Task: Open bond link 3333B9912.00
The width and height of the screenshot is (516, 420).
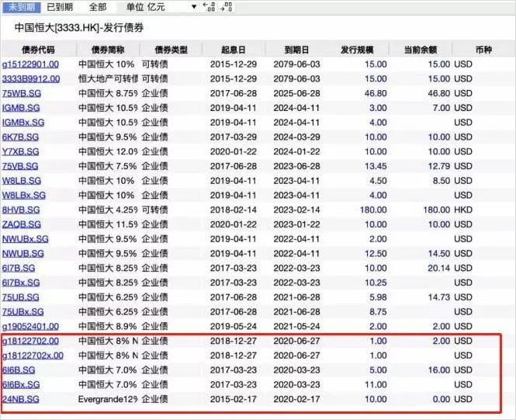Action: point(31,78)
